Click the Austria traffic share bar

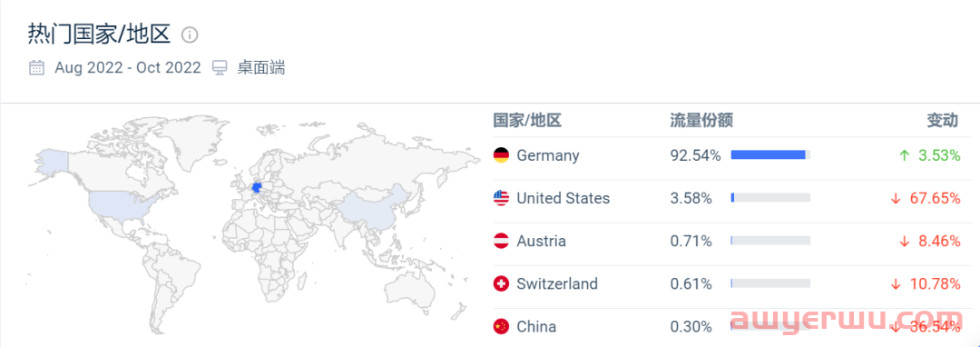click(x=770, y=241)
